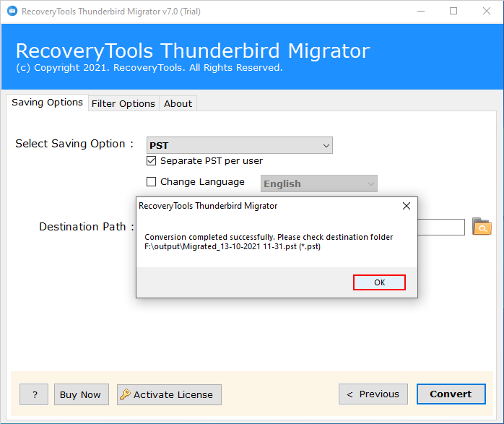The width and height of the screenshot is (504, 424).
Task: Click the Destination Path input field
Action: coord(440,227)
